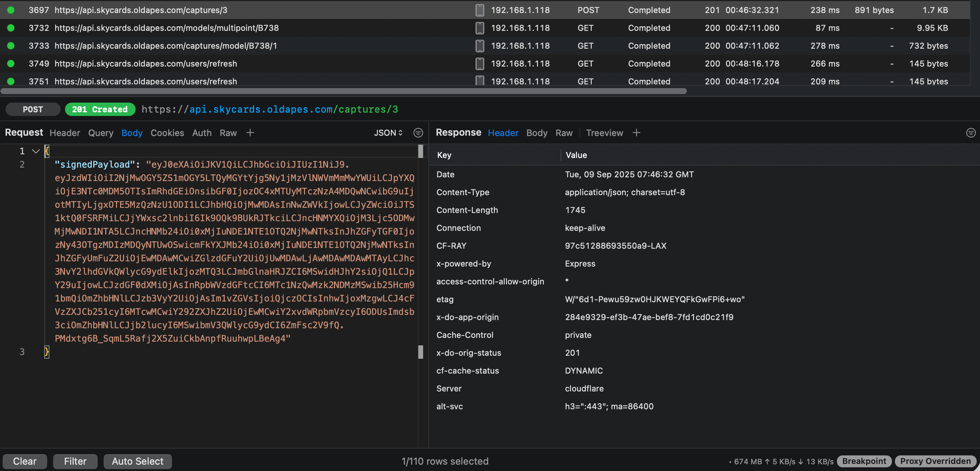Open Request Auth tab

pyautogui.click(x=202, y=132)
